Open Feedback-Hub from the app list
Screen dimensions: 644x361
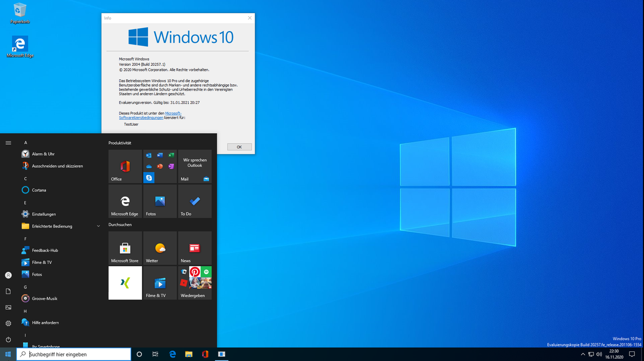point(61,250)
